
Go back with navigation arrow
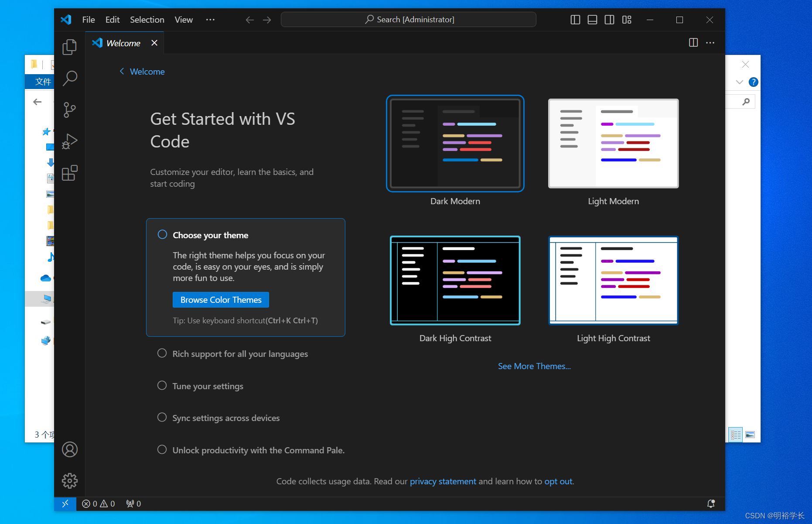tap(249, 20)
